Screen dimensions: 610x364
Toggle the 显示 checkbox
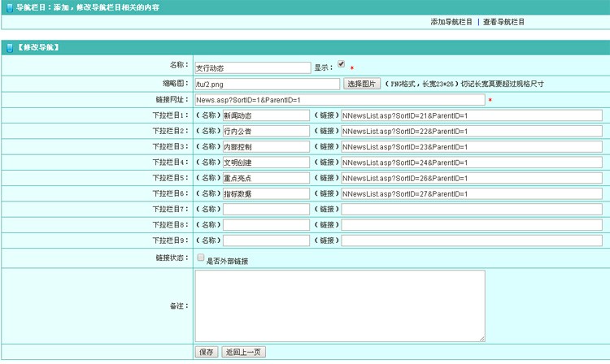(342, 64)
